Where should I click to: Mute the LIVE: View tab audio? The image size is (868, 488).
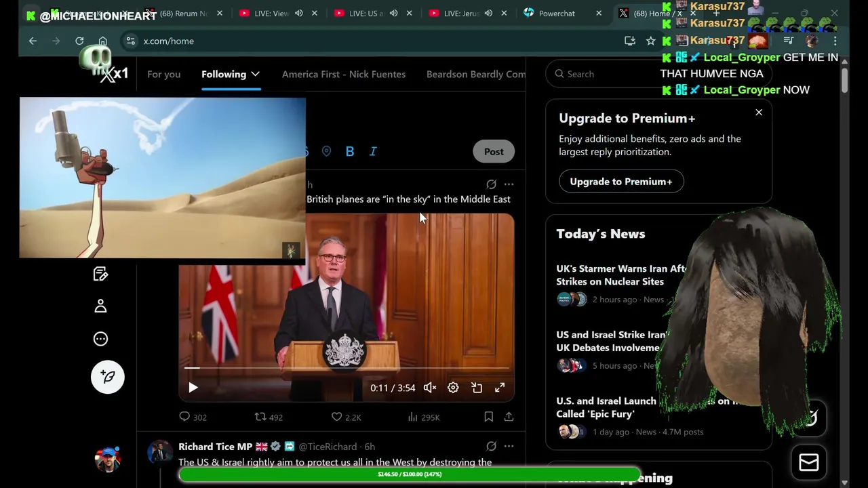point(298,13)
